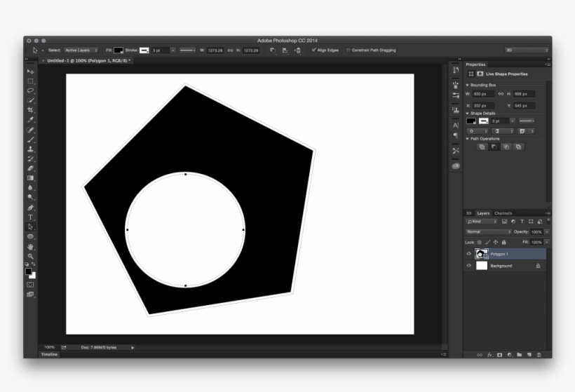The width and height of the screenshot is (575, 392).
Task: Click the trash icon to delete layer
Action: coord(539,355)
